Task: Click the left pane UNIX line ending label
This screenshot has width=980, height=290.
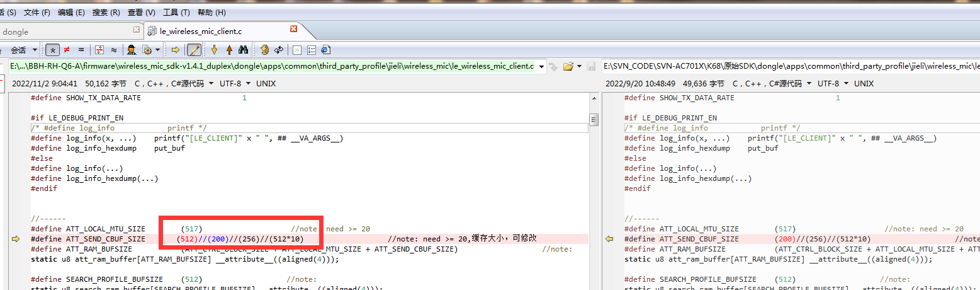Action: click(266, 83)
